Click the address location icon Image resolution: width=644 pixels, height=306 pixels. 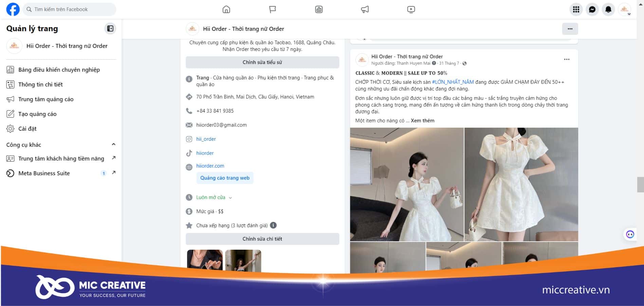click(x=189, y=97)
